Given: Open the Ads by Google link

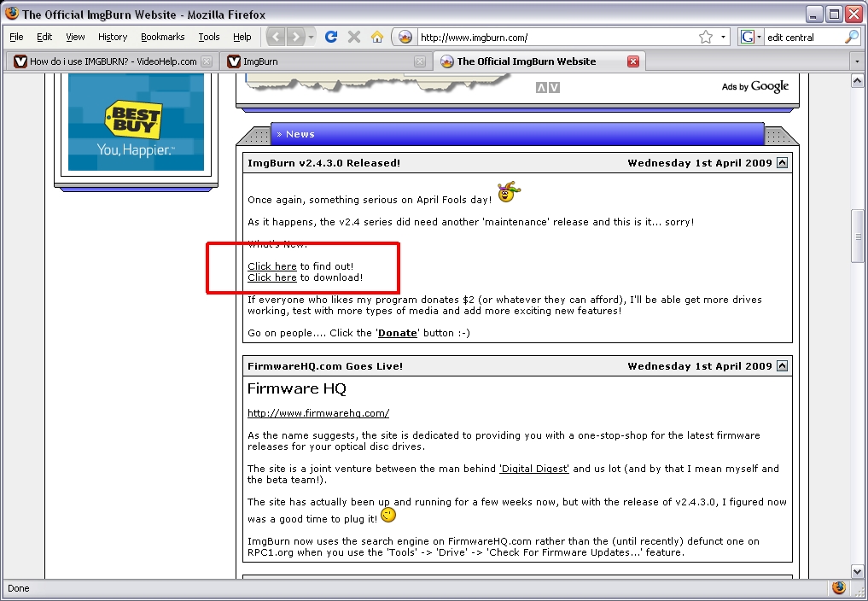Looking at the screenshot, I should pos(755,86).
